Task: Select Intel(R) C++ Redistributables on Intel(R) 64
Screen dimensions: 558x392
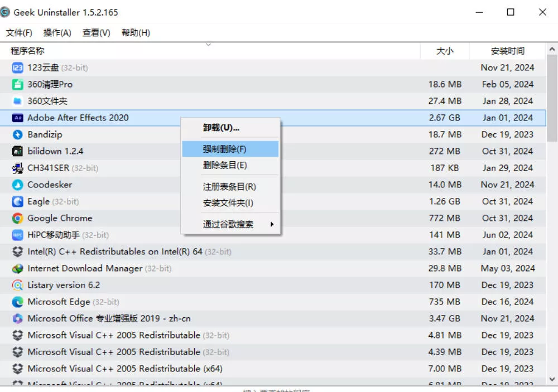Action: click(115, 251)
